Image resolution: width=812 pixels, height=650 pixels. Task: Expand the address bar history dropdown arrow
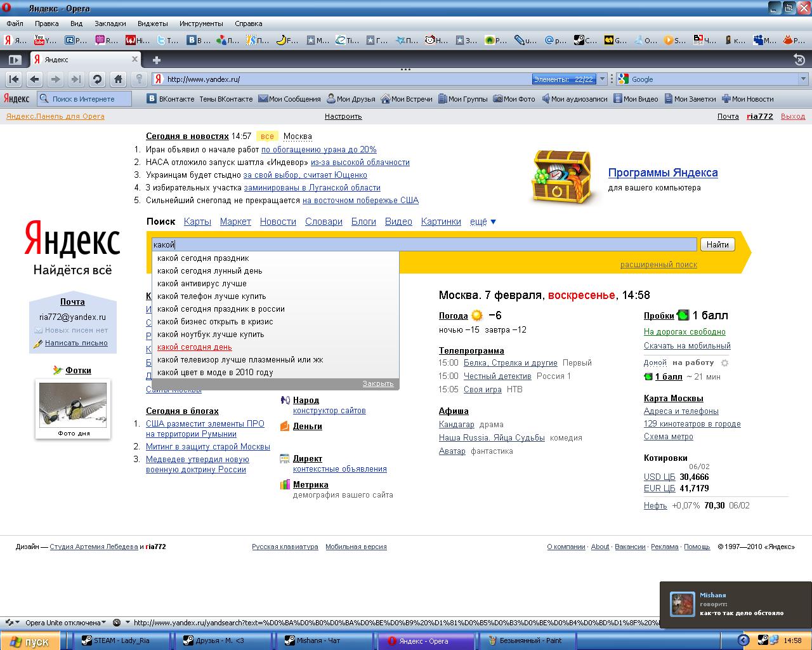603,79
